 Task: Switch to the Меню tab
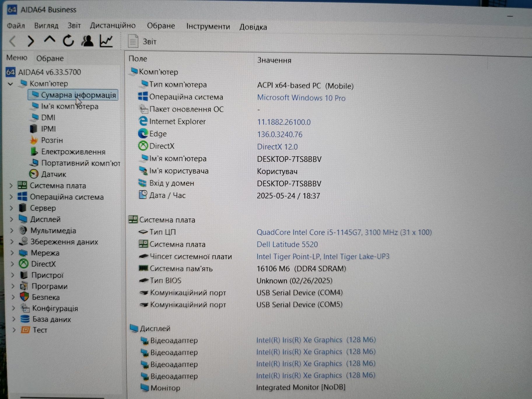click(17, 57)
